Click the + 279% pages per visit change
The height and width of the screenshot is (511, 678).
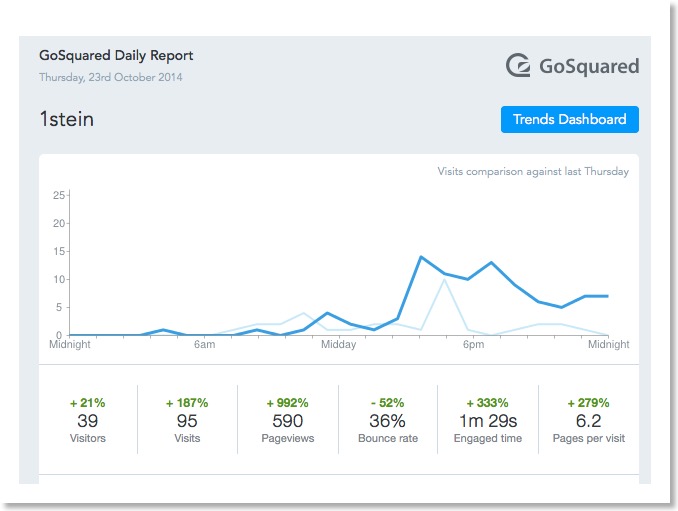(588, 403)
